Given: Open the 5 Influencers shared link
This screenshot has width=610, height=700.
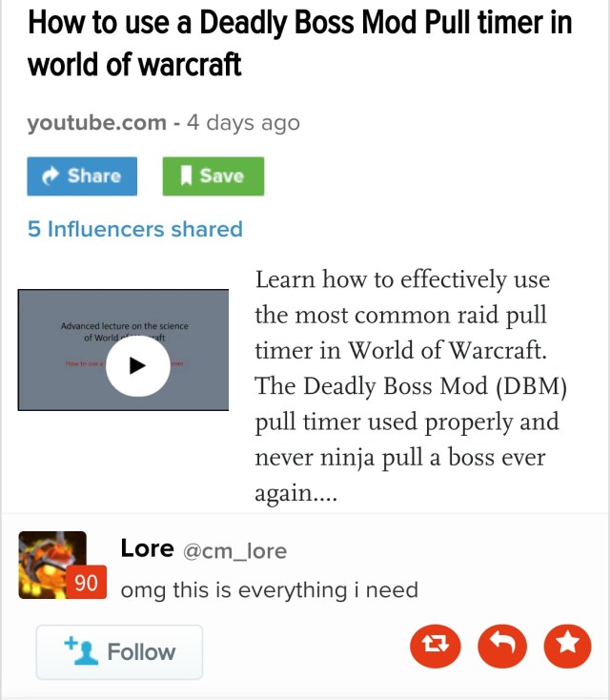Looking at the screenshot, I should [135, 229].
